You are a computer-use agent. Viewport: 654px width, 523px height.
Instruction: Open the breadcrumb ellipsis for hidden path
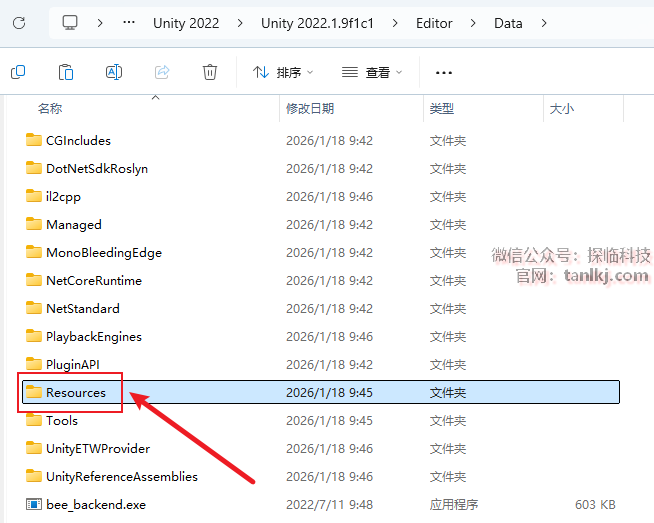[129, 23]
